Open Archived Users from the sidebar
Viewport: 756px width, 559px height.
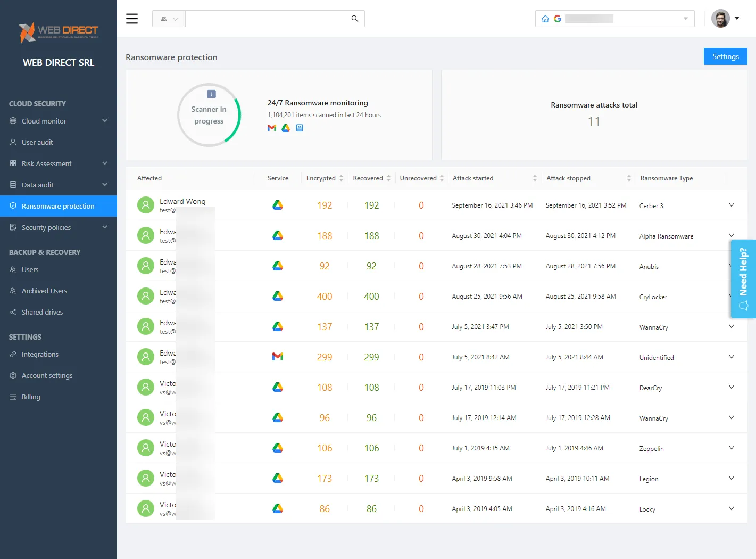13,291
